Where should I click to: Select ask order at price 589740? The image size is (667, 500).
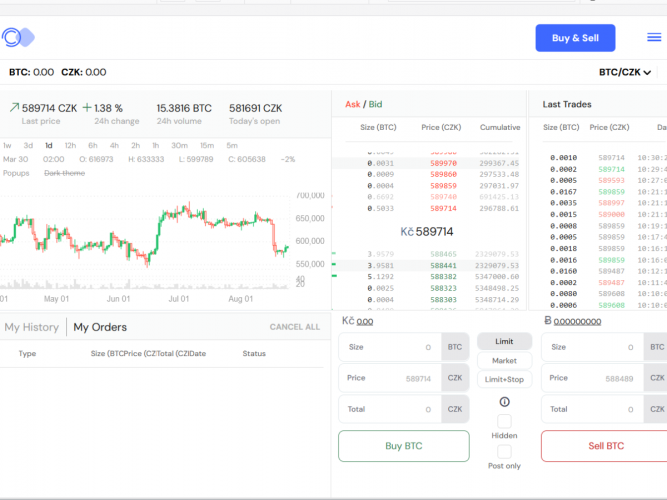(x=429, y=197)
